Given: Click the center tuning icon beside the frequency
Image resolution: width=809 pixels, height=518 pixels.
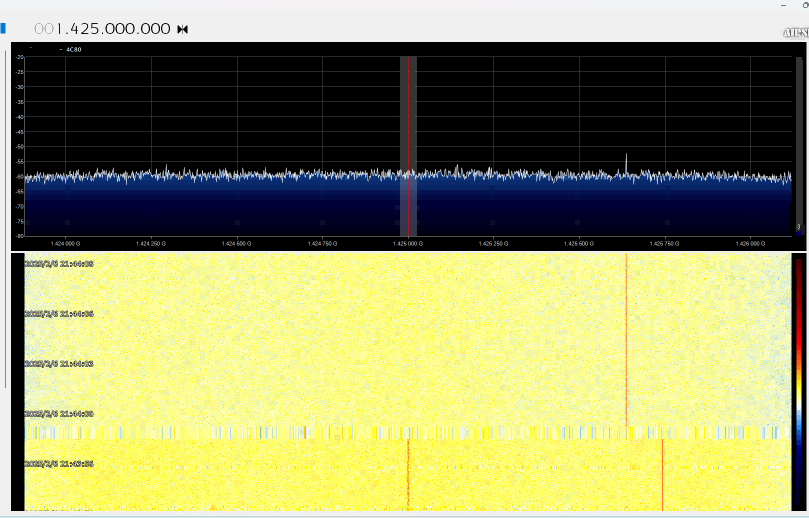Looking at the screenshot, I should pyautogui.click(x=182, y=29).
